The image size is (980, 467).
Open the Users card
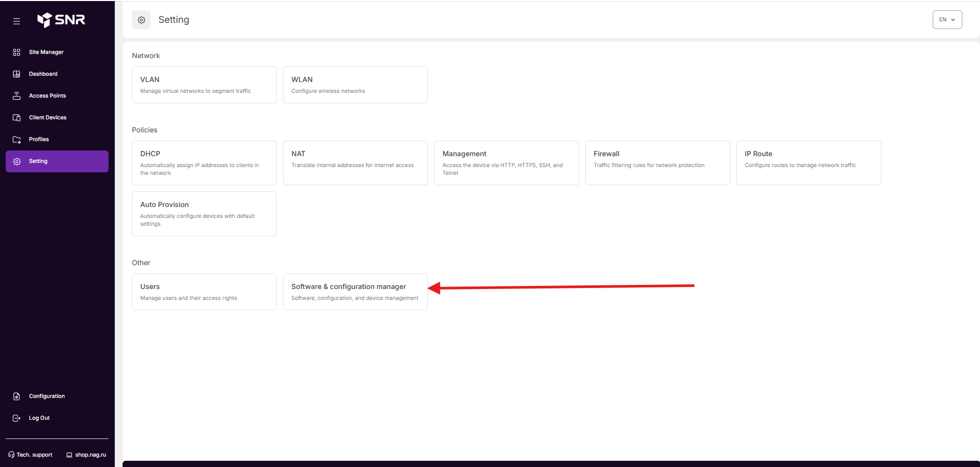(204, 292)
